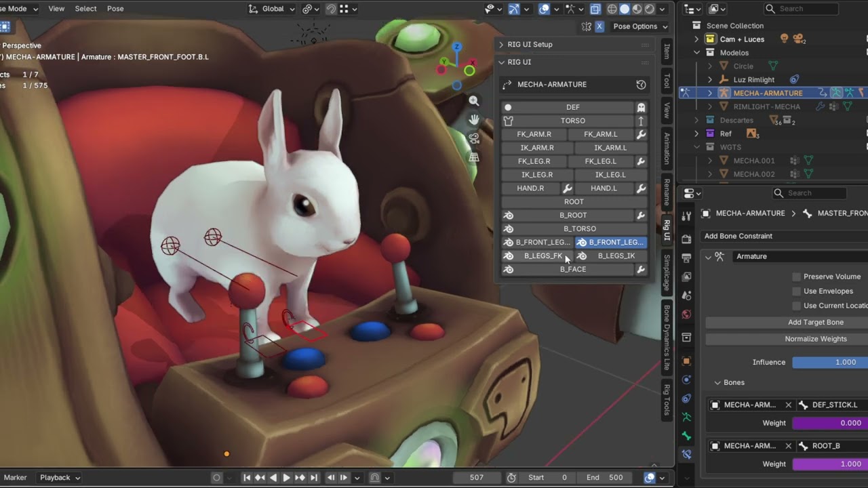
Task: Open the View Layer properties tab icon
Action: (686, 277)
